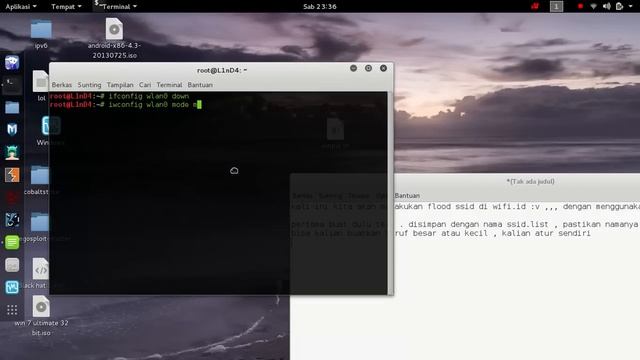Screen dimensions: 640x360
Task: Open the green notes dock icon
Action: coord(12,242)
